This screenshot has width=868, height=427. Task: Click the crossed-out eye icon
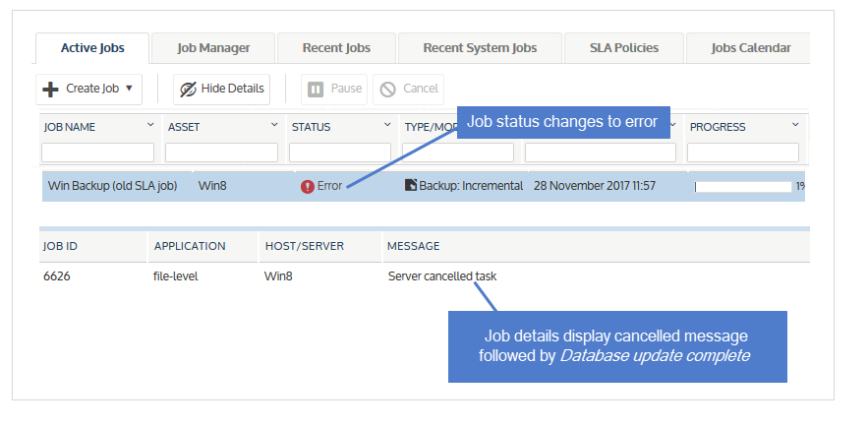point(188,90)
